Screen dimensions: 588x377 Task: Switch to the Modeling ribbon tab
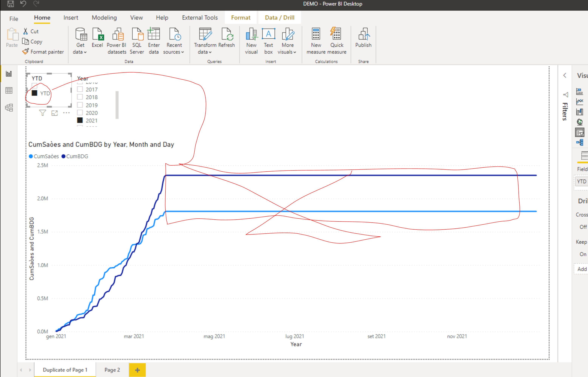104,18
